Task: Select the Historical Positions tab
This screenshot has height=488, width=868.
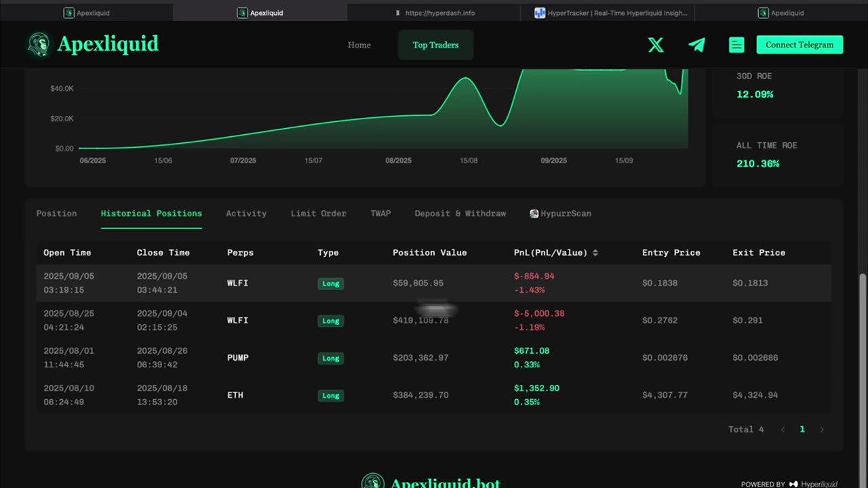Action: point(151,213)
